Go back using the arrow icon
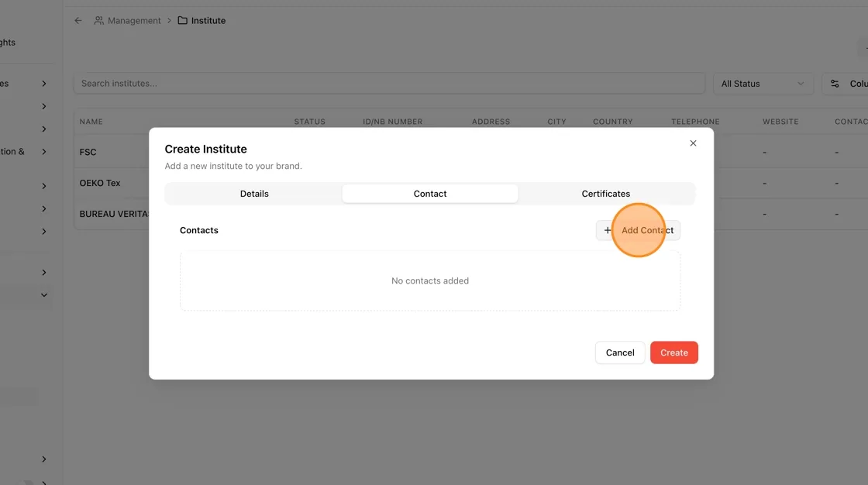Viewport: 868px width, 485px height. [x=78, y=20]
